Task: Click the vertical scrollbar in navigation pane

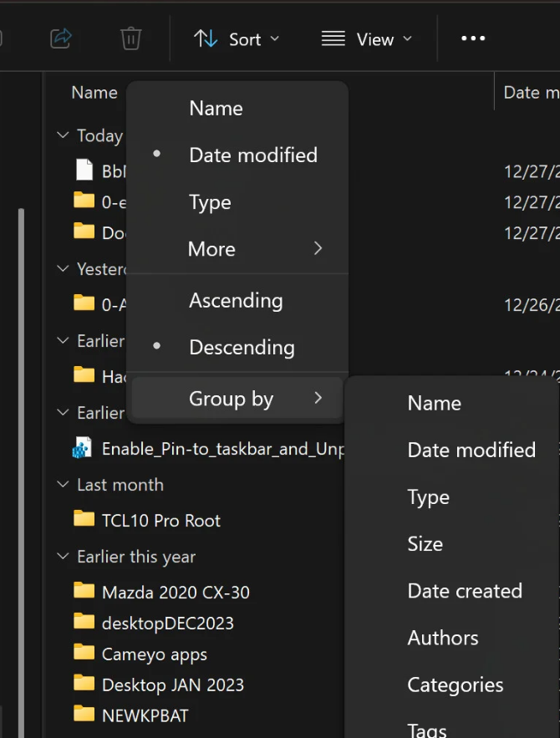Action: click(21, 418)
